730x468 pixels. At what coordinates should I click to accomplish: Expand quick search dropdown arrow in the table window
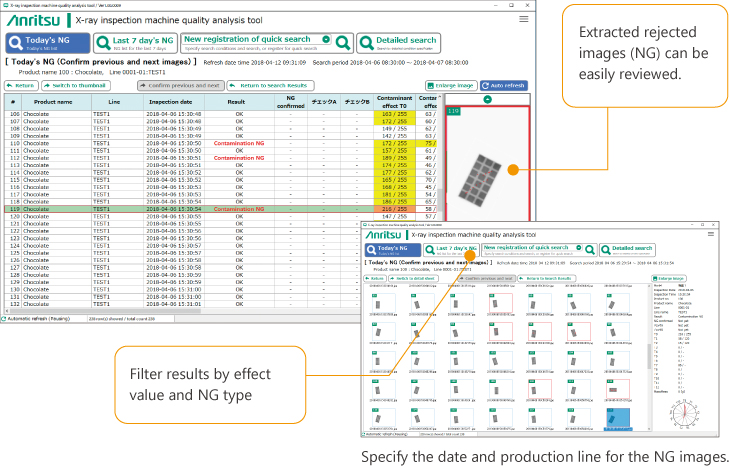326,39
